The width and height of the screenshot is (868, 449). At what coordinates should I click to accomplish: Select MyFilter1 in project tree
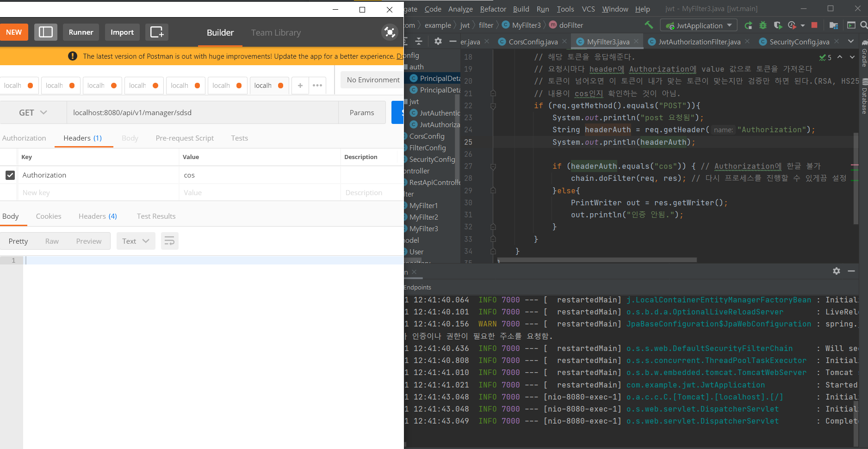click(x=423, y=206)
